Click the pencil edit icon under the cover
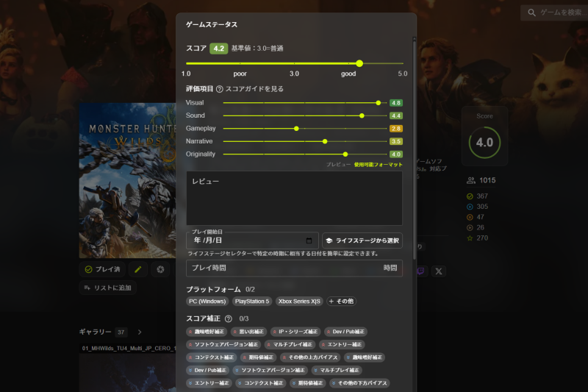The width and height of the screenshot is (588, 392). pos(137,270)
